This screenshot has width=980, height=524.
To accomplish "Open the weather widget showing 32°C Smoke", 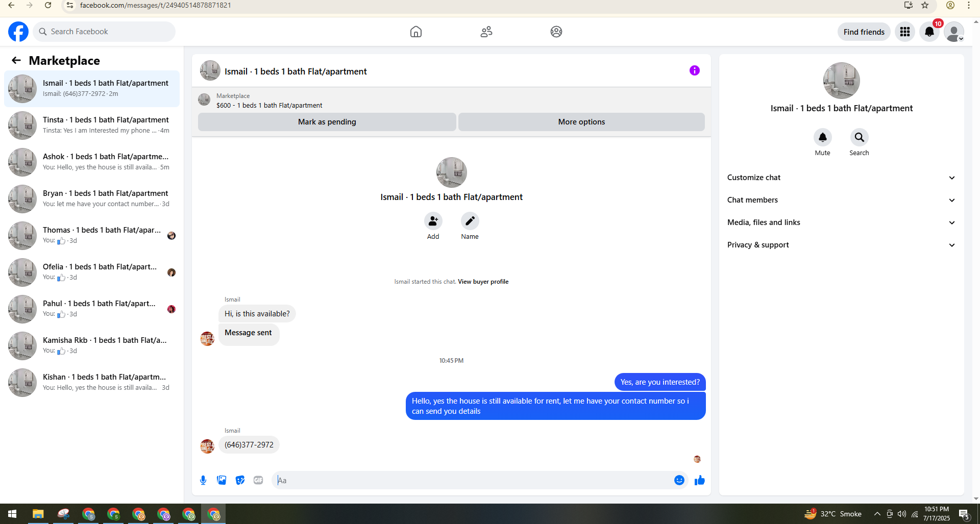I will [x=833, y=514].
